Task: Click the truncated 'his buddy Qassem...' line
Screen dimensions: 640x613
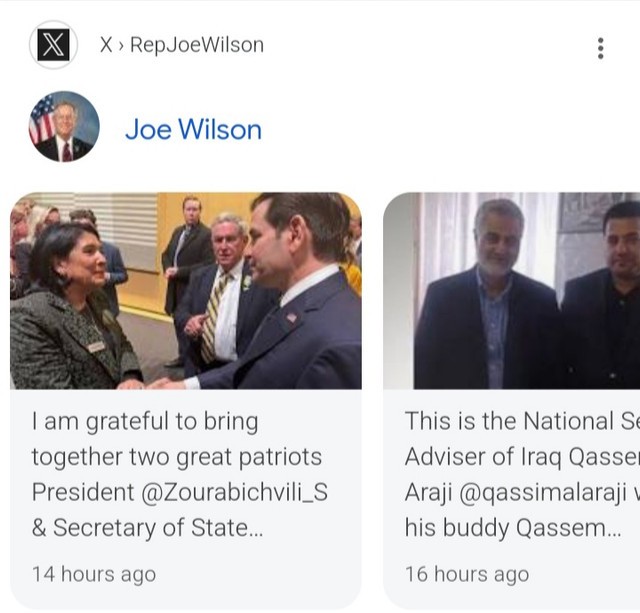Action: (x=513, y=528)
